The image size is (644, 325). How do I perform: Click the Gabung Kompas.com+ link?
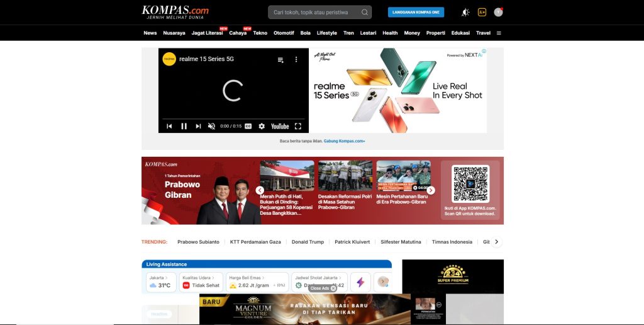[344, 141]
